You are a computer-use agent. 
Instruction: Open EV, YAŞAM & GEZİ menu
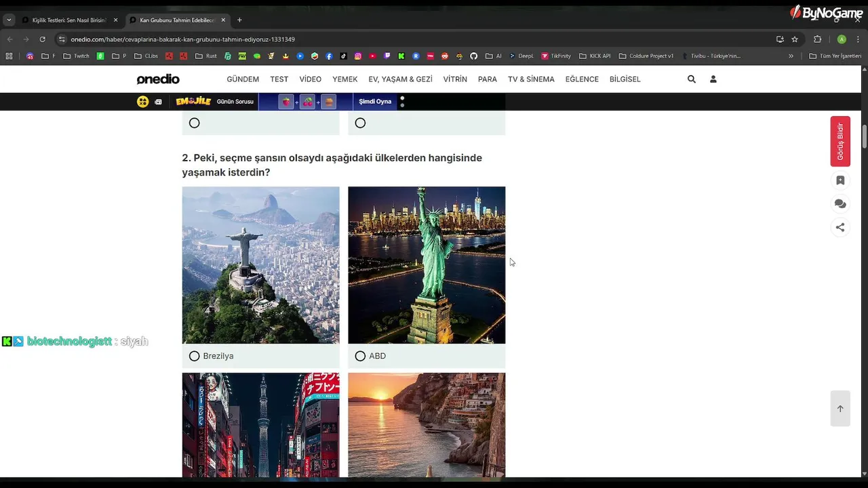tap(401, 79)
